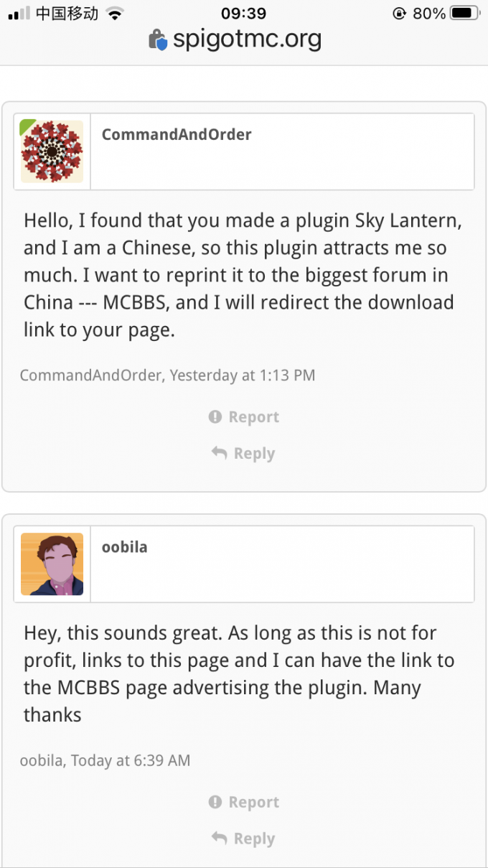Click exclamation icon beside second Report
The width and height of the screenshot is (488, 868).
tap(215, 802)
